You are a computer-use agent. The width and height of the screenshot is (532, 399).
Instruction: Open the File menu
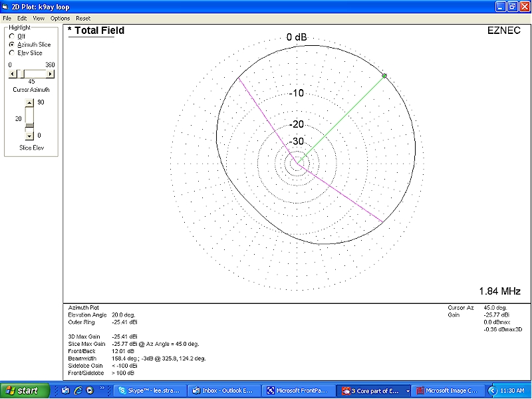(x=7, y=18)
